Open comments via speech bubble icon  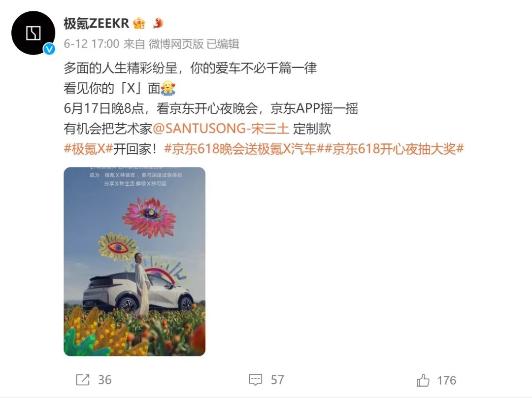pyautogui.click(x=256, y=380)
